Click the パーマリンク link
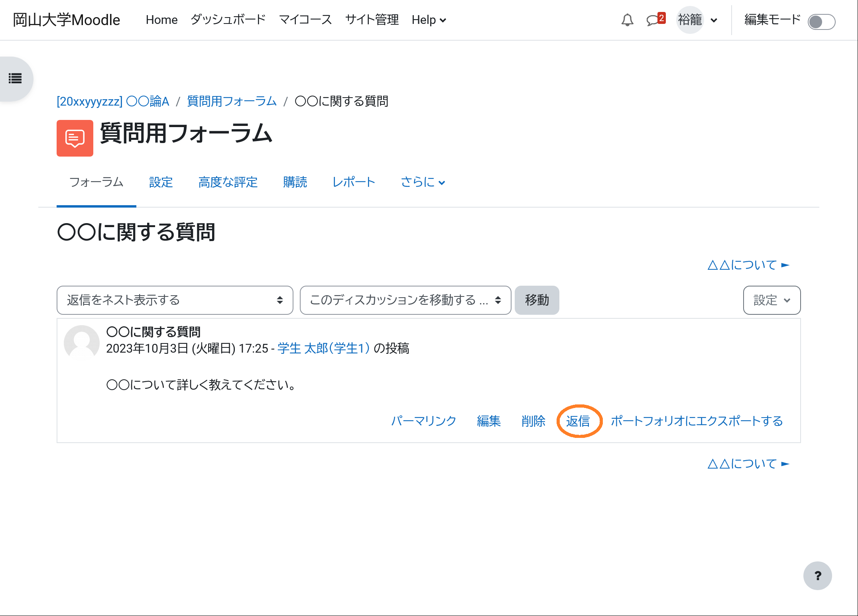The width and height of the screenshot is (858, 616). click(x=423, y=421)
